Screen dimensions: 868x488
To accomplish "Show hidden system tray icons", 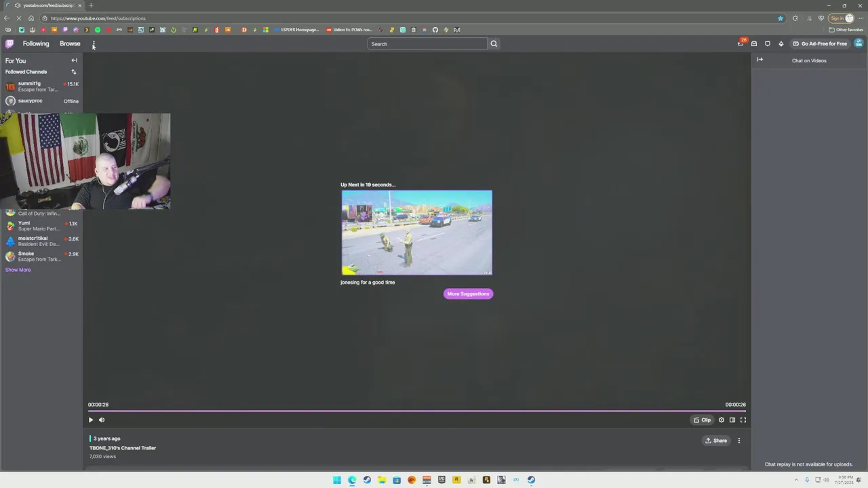I will (x=797, y=480).
